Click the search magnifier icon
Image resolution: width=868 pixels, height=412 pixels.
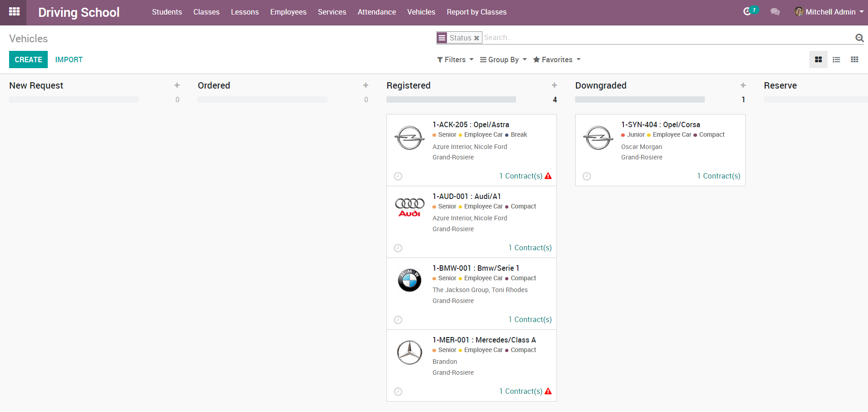pyautogui.click(x=859, y=38)
